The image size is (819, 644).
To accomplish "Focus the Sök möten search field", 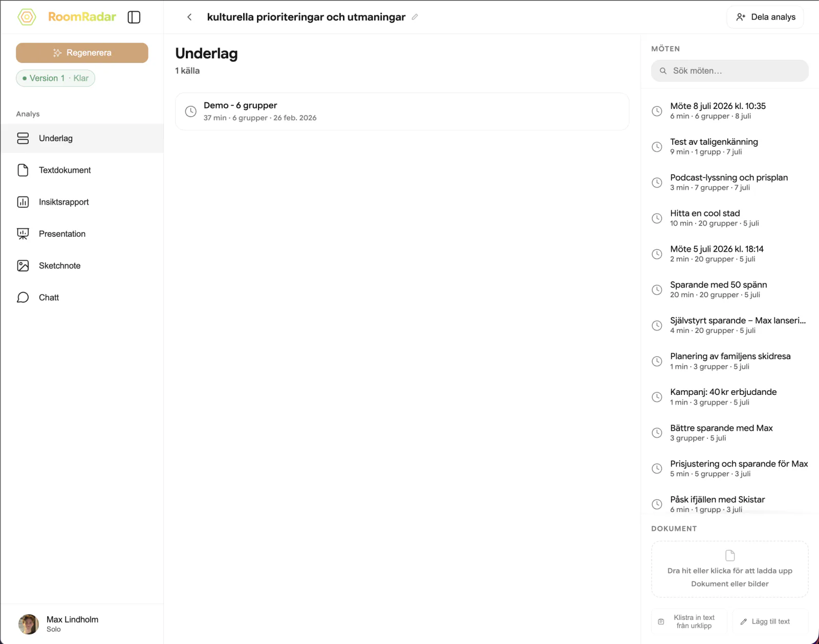I will click(x=730, y=71).
